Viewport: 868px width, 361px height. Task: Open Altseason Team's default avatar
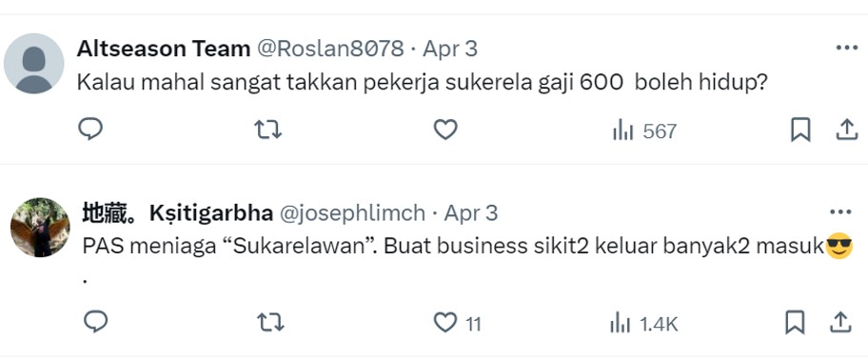click(x=33, y=64)
